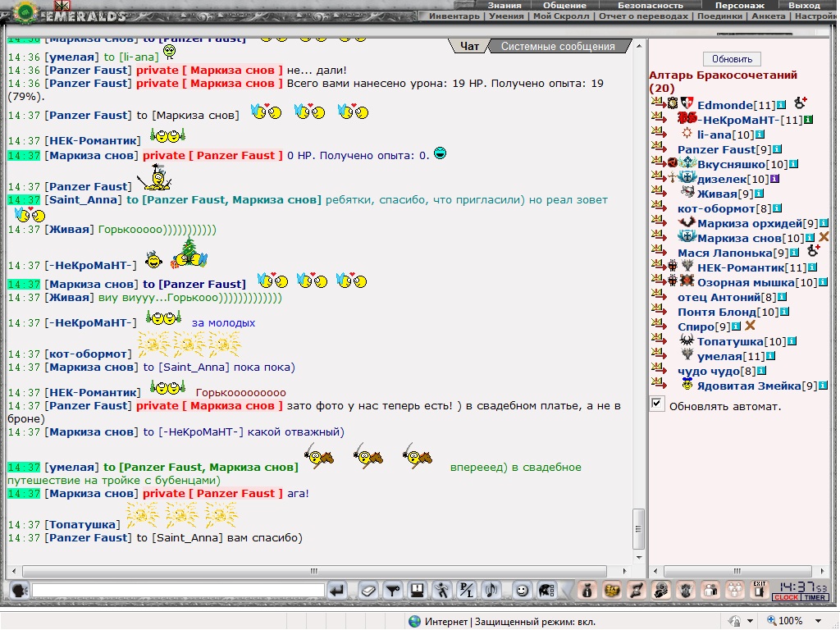This screenshot has width=840, height=630.
Task: Click the player list horizontal scrollbar
Action: tap(737, 571)
